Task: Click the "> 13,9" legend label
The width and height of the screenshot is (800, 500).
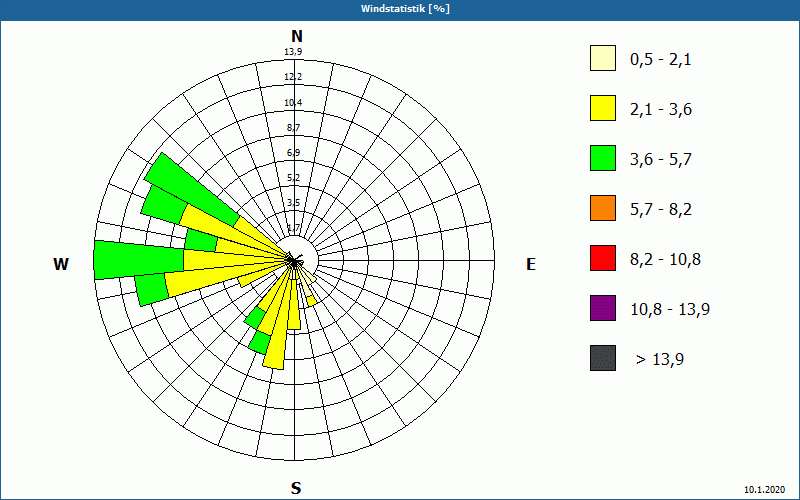Action: (660, 360)
